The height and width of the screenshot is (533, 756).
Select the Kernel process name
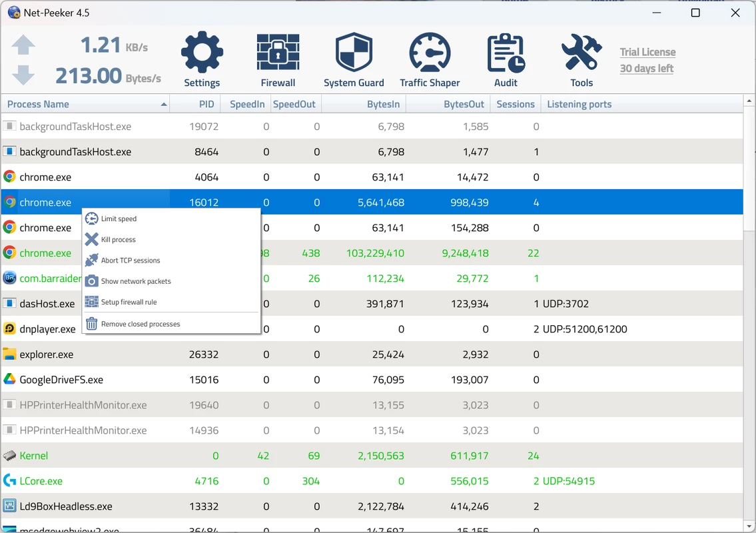click(x=34, y=456)
